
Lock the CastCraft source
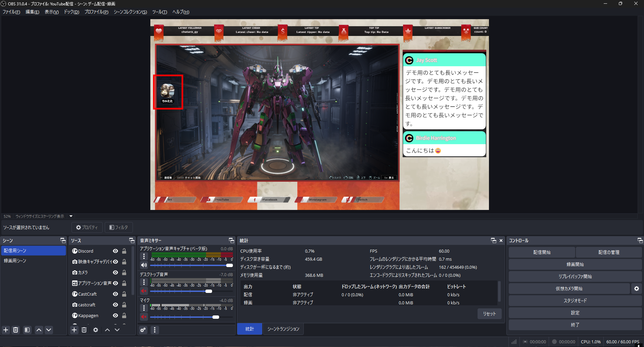click(124, 294)
